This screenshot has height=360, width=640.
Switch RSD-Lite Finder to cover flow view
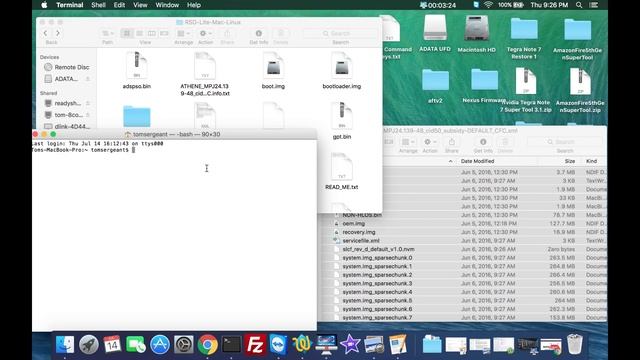tap(164, 33)
